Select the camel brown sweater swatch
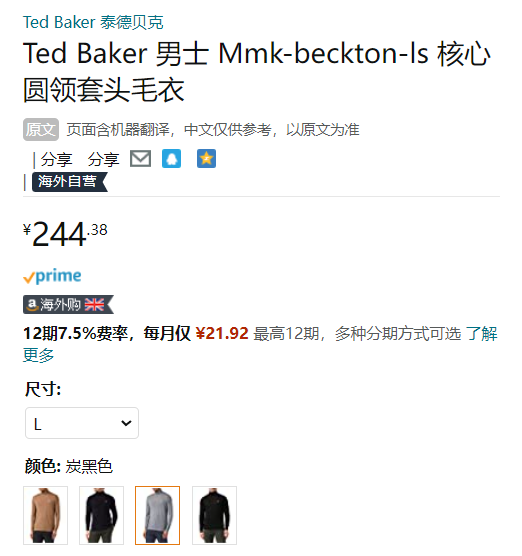 45,515
